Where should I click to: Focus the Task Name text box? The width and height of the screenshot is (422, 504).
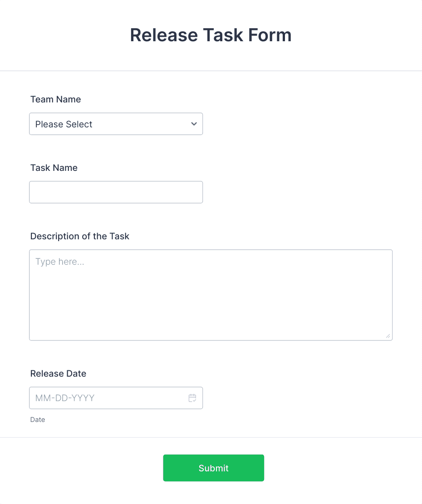pyautogui.click(x=116, y=192)
